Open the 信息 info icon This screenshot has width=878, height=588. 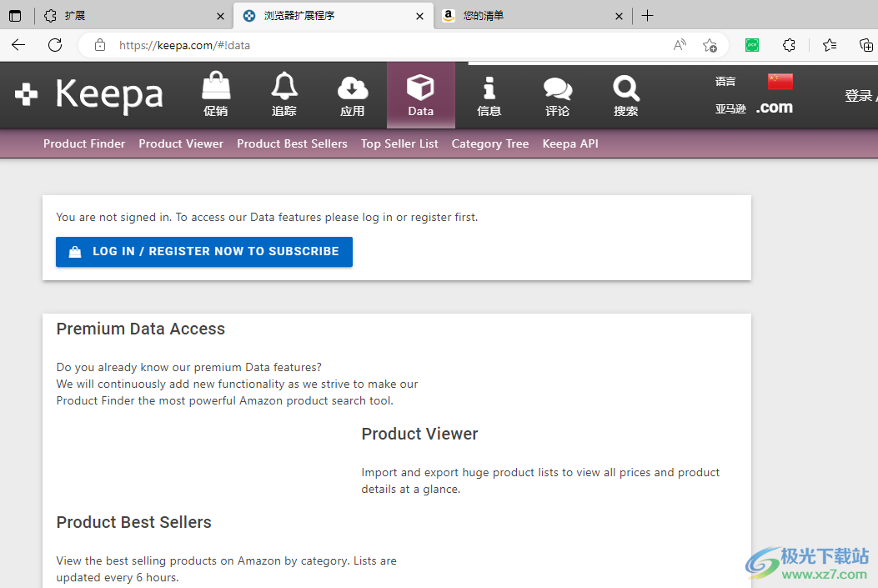pyautogui.click(x=489, y=95)
